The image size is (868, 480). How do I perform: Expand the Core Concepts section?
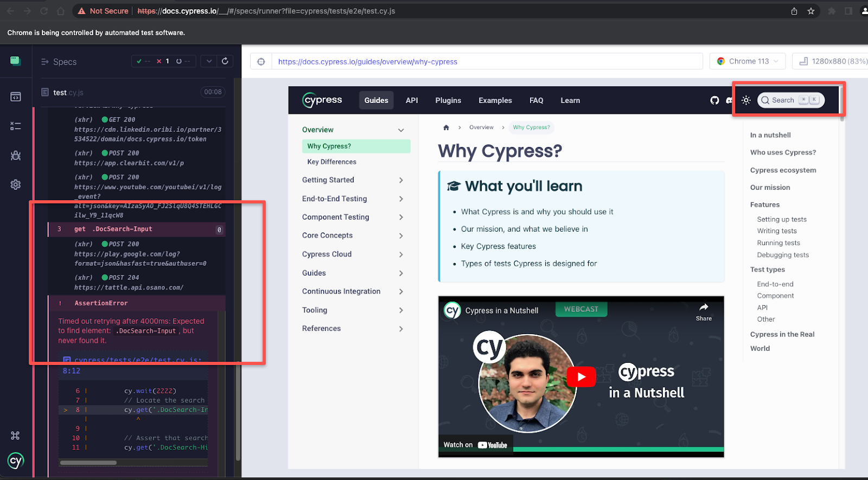click(x=353, y=235)
